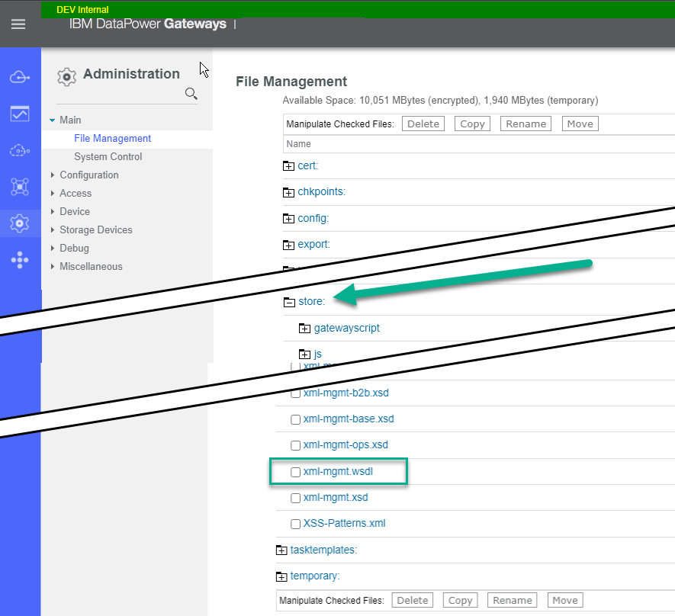Expand the Storage Devices menu section
The image size is (675, 616).
pyautogui.click(x=95, y=229)
